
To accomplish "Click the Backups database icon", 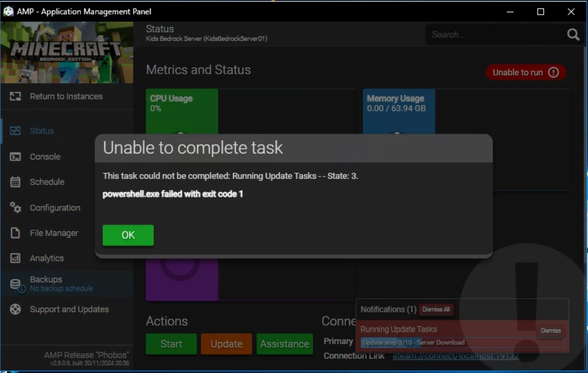I will (x=16, y=285).
